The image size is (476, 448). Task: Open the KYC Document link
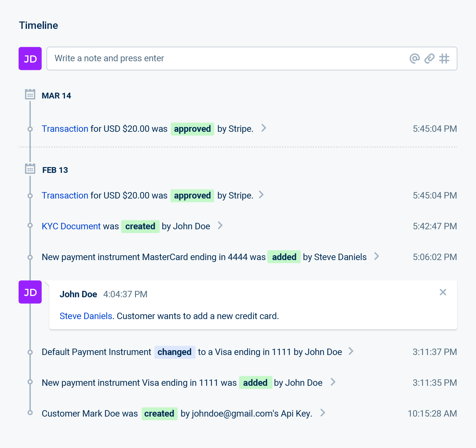coord(71,226)
